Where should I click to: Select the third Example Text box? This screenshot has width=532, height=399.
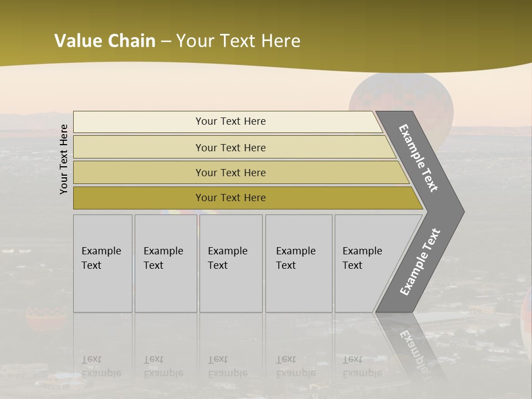click(231, 263)
